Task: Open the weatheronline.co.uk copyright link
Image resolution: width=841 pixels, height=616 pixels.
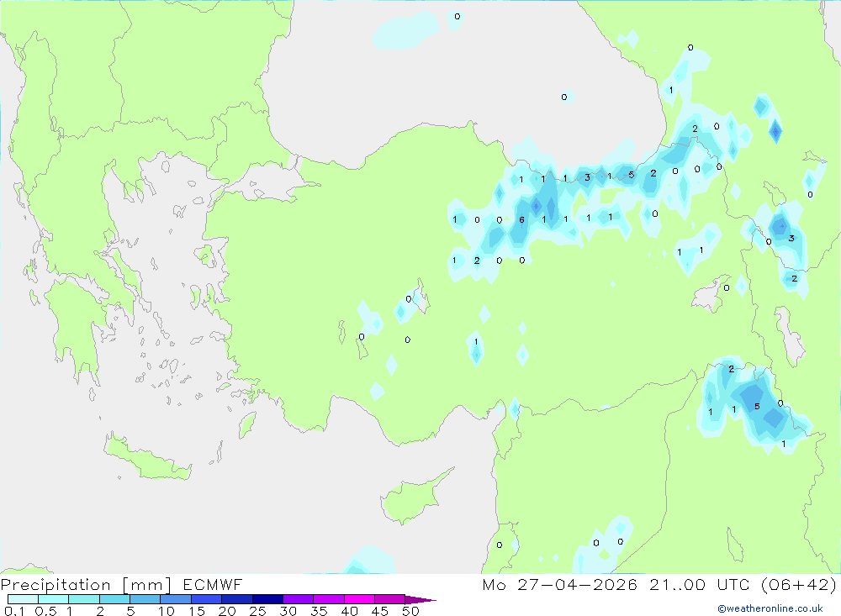Action: 770,608
